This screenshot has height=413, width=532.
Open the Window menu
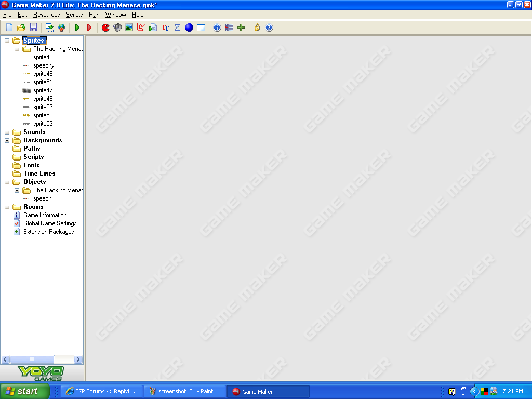point(115,15)
